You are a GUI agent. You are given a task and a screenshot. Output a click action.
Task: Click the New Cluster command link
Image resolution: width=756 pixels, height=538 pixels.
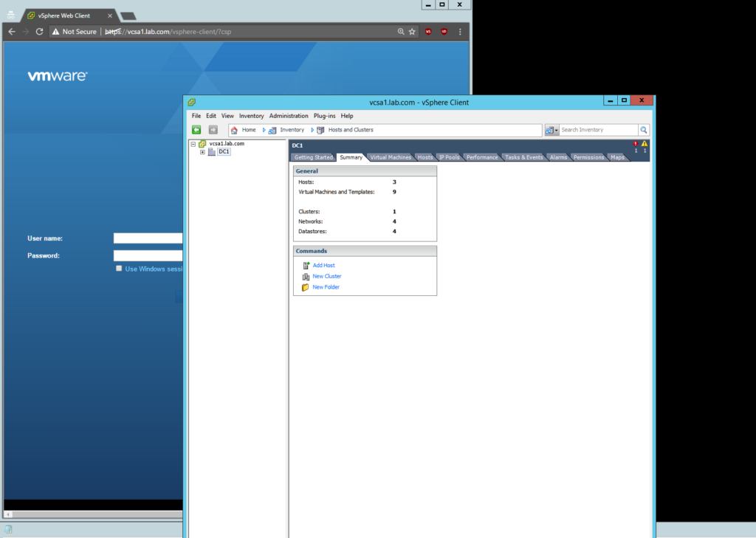pos(326,276)
